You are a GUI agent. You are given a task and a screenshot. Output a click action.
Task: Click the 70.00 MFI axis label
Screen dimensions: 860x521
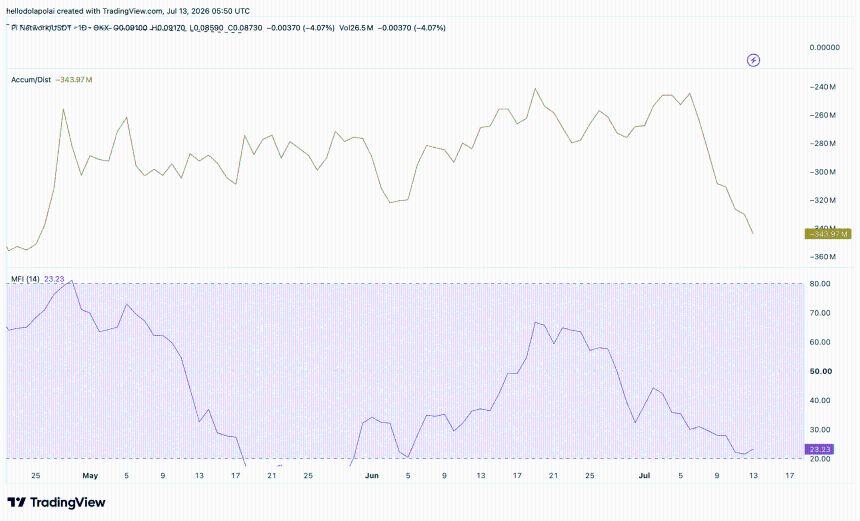point(820,313)
